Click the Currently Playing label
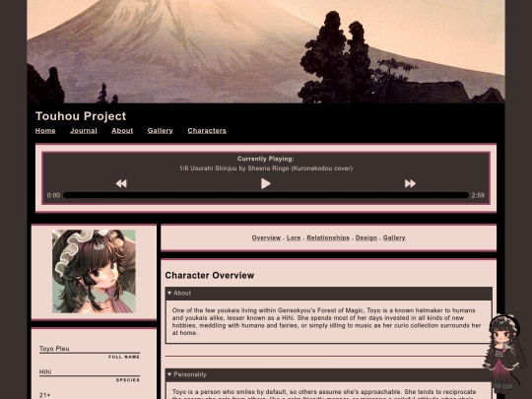 point(266,159)
